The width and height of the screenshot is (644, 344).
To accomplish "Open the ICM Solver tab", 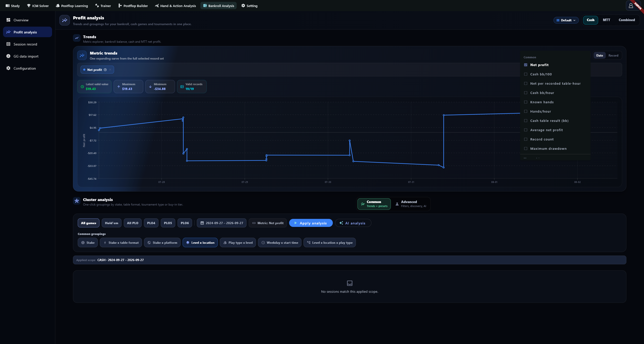I will [x=38, y=6].
